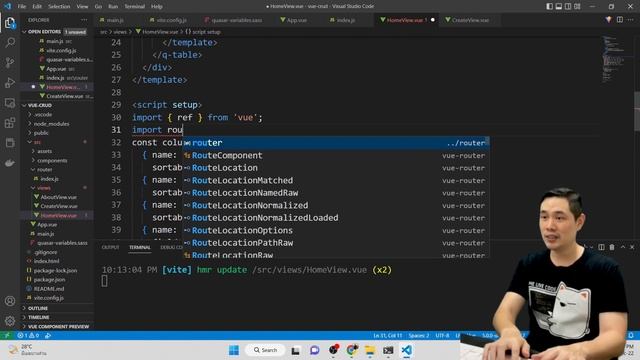The image size is (640, 360).
Task: Split the terminal panel
Action: 601,247
